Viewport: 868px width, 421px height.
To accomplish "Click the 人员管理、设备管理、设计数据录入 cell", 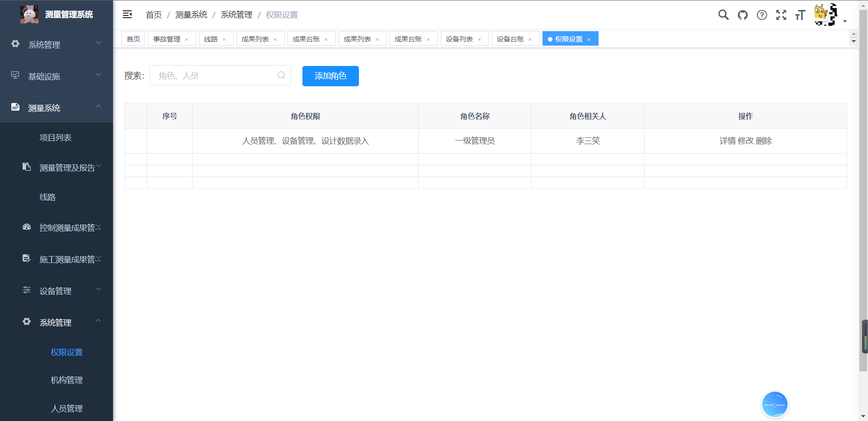I will pyautogui.click(x=306, y=141).
